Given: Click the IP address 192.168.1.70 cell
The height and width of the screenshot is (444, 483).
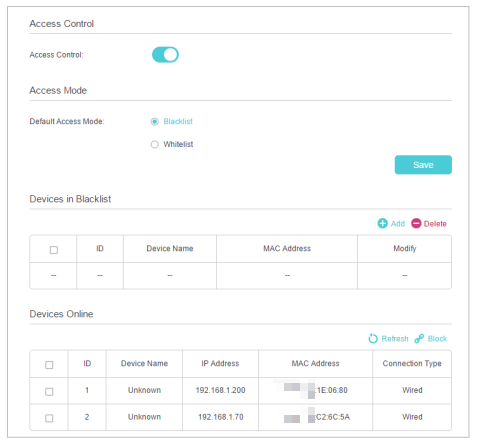Looking at the screenshot, I should click(x=221, y=417).
